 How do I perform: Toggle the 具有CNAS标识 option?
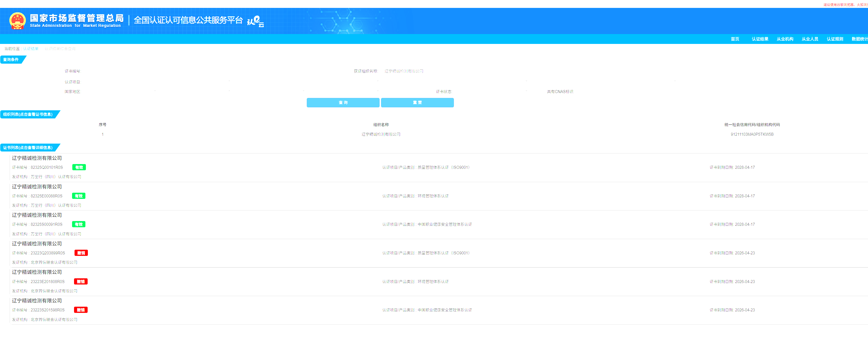(x=560, y=92)
